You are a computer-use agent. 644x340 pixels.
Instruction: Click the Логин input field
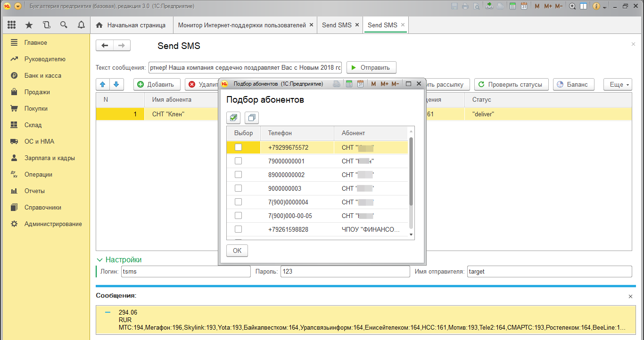point(186,271)
